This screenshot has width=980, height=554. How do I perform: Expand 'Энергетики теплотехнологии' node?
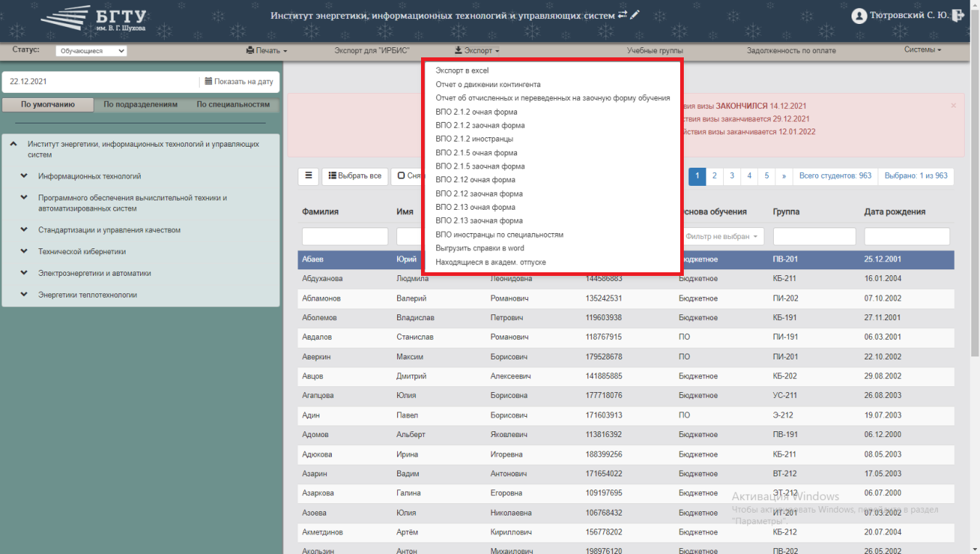click(x=24, y=295)
